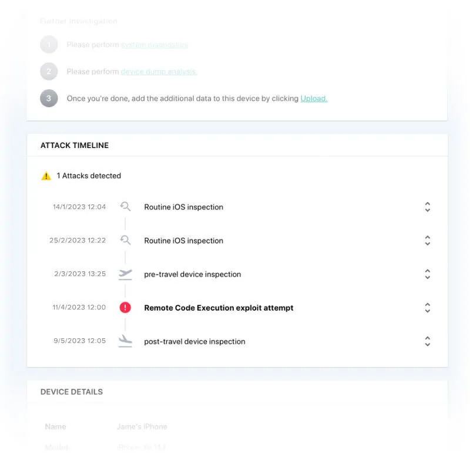Expand the pre-travel device inspection entry
Screen dimensions: 476x458
427,274
